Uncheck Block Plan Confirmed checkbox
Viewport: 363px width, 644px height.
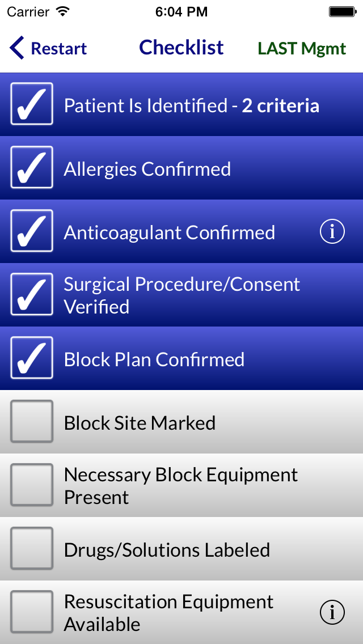(32, 358)
